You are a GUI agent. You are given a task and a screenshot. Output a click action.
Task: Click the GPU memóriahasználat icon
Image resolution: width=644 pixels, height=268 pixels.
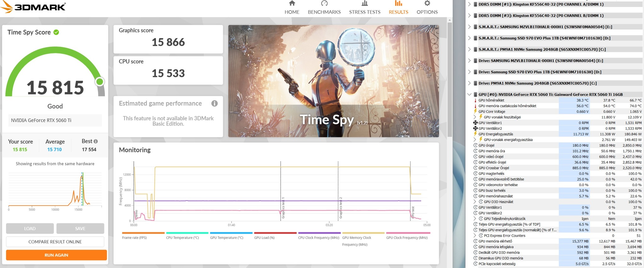click(475, 196)
